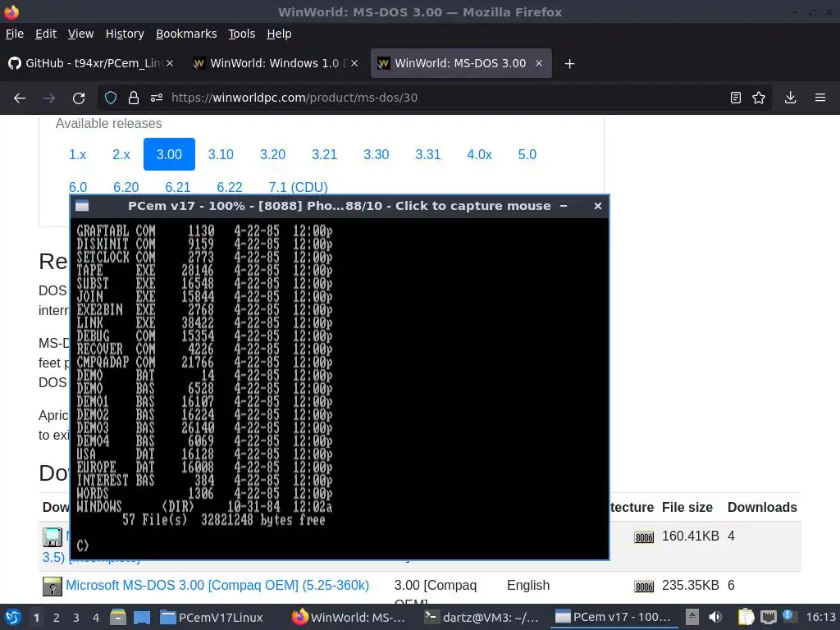Toggle reader view icon

(x=736, y=98)
